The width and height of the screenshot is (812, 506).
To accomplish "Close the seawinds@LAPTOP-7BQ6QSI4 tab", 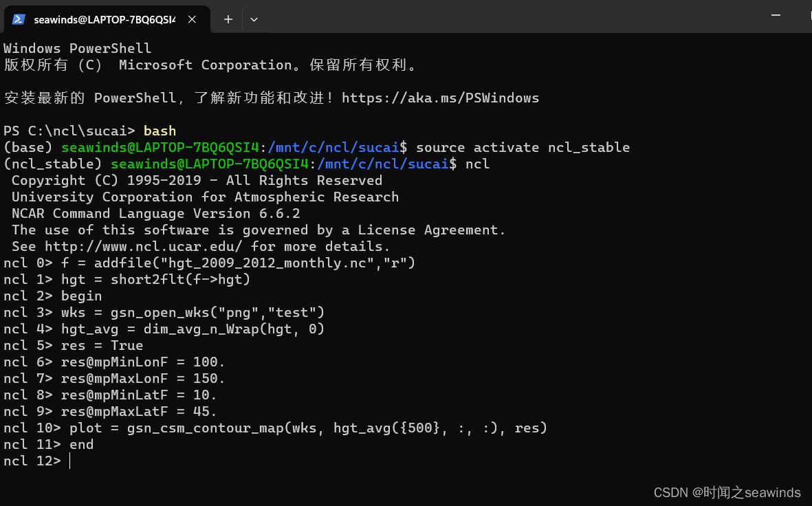I will (x=192, y=19).
